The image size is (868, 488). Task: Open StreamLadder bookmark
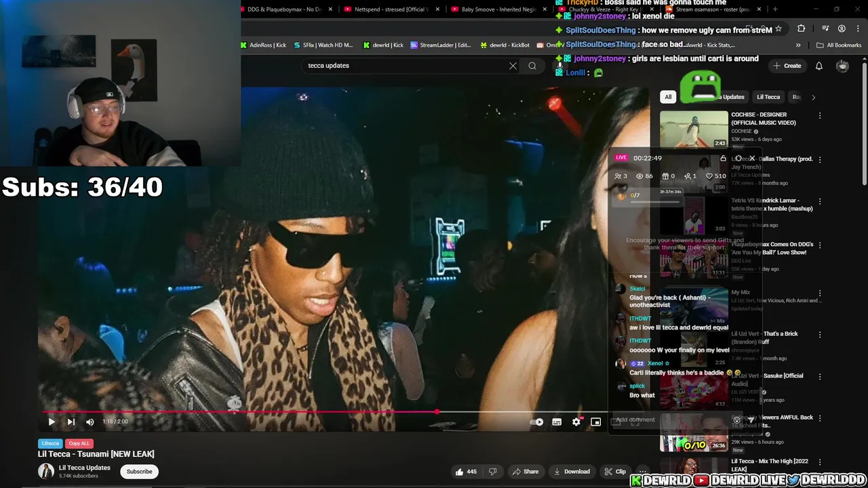440,45
